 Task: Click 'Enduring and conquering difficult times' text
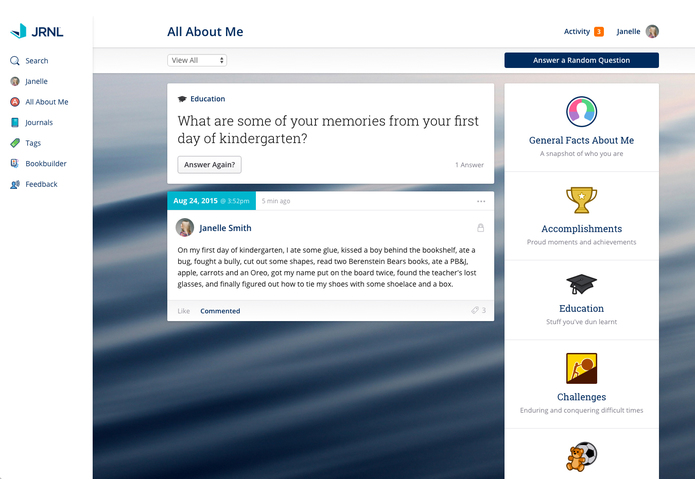582,411
